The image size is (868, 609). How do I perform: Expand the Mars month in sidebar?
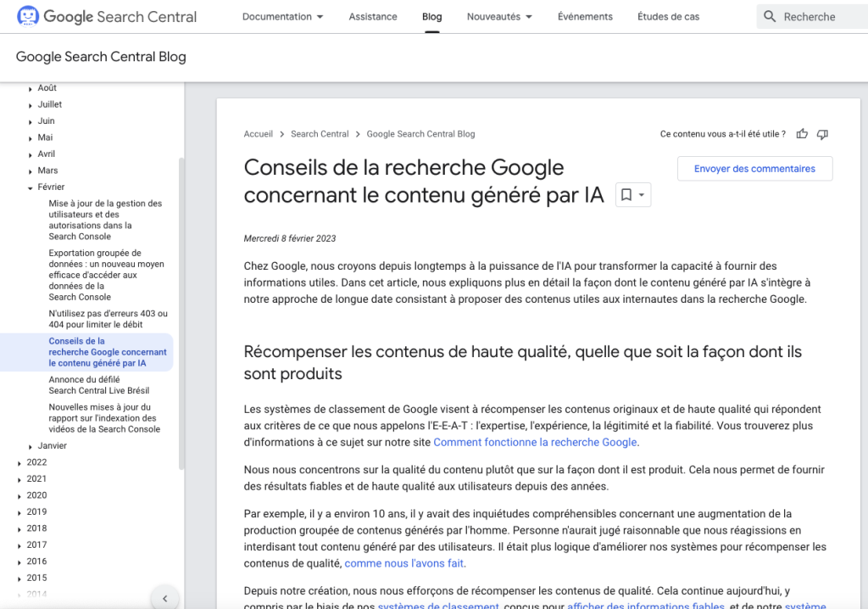coord(30,172)
